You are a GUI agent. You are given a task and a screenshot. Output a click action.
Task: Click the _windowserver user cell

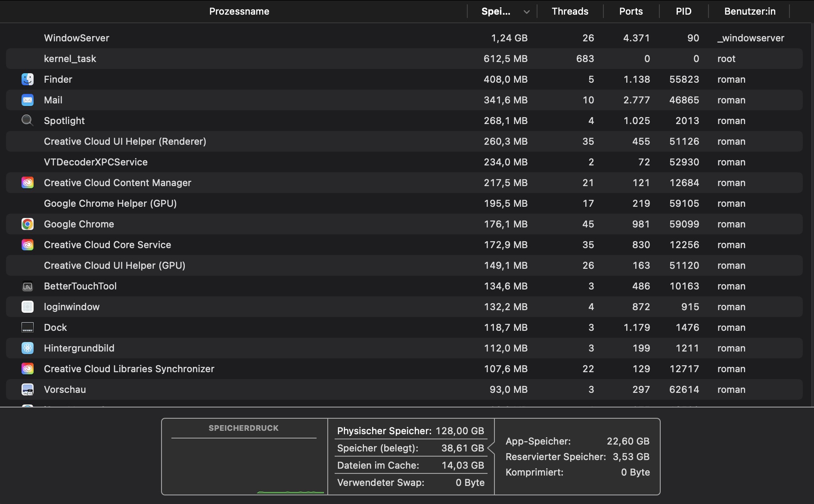pos(751,38)
